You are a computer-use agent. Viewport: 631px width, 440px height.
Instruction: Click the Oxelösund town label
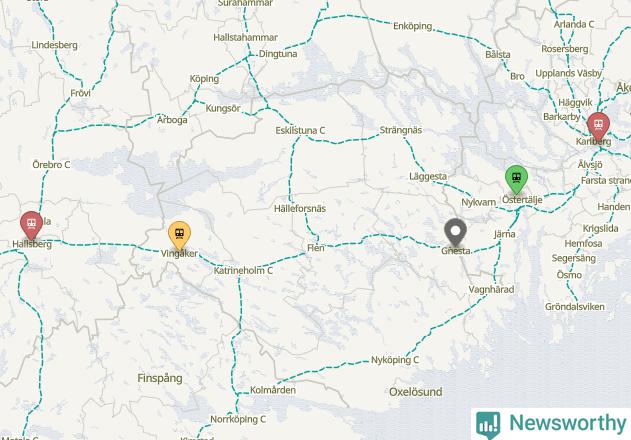[x=416, y=392]
